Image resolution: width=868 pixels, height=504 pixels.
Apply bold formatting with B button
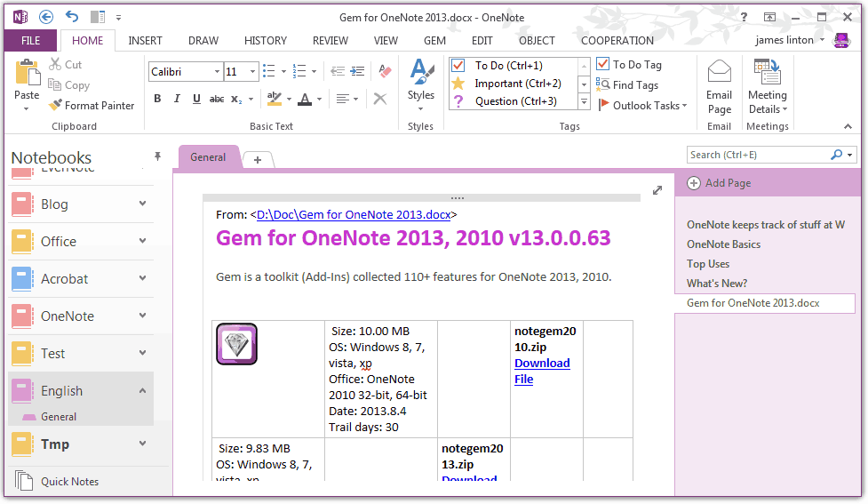pyautogui.click(x=158, y=99)
